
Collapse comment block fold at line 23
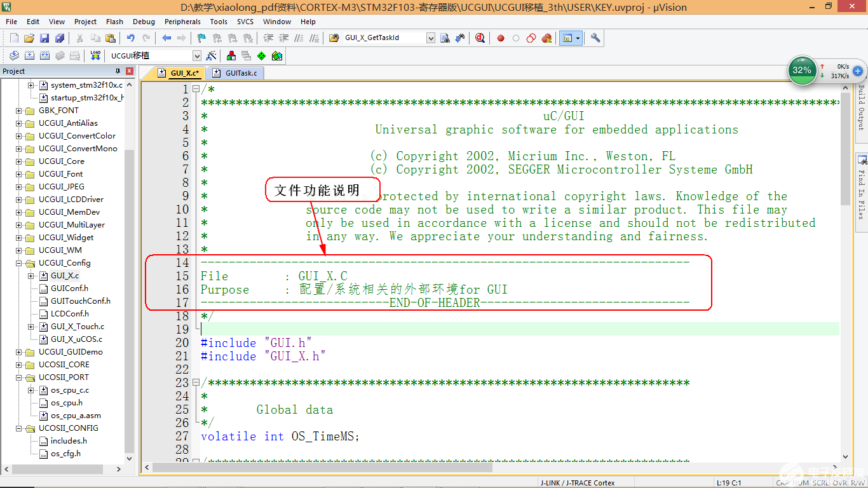[x=196, y=383]
